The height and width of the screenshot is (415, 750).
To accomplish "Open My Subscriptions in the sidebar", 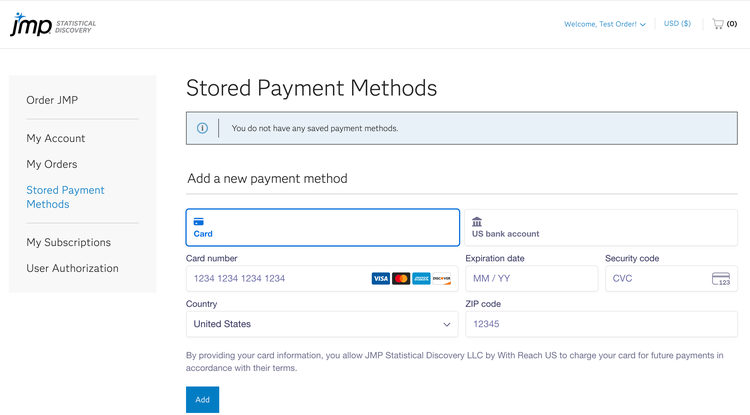I will point(68,242).
